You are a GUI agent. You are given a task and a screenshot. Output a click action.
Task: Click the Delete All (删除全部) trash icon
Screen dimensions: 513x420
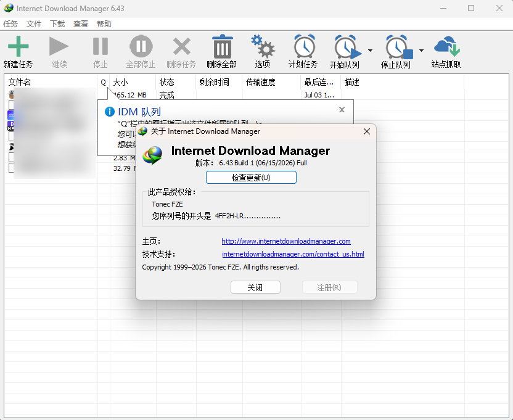[x=222, y=46]
